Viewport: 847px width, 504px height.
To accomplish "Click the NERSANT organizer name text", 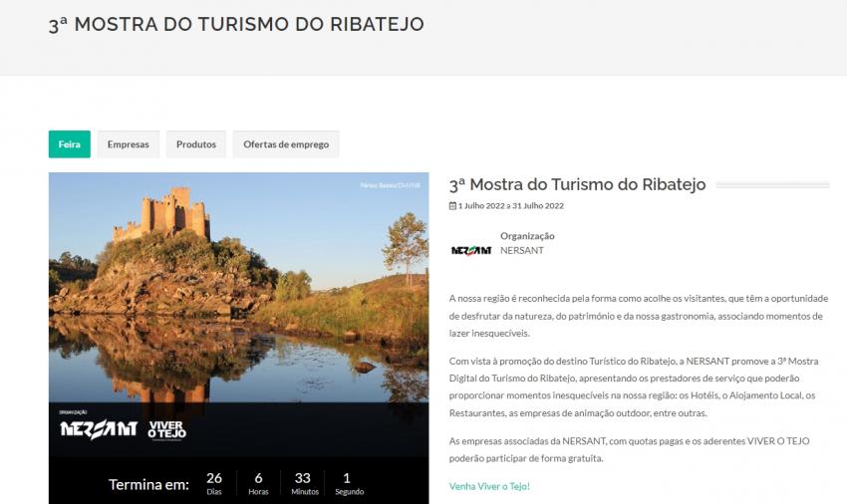I will 522,251.
